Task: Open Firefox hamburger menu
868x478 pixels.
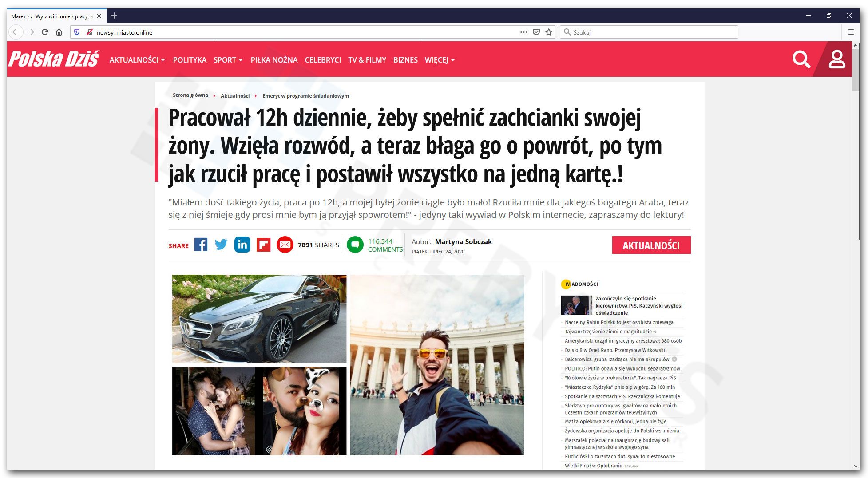Action: click(x=851, y=32)
